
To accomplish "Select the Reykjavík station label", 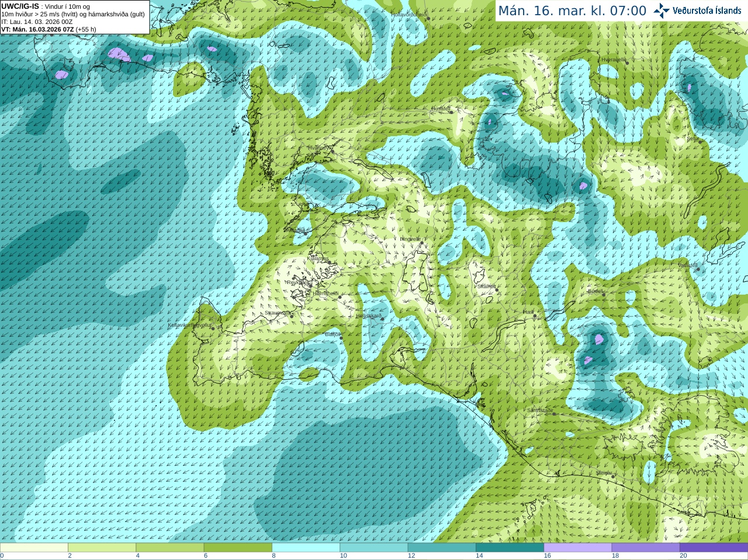I will coord(298,282).
